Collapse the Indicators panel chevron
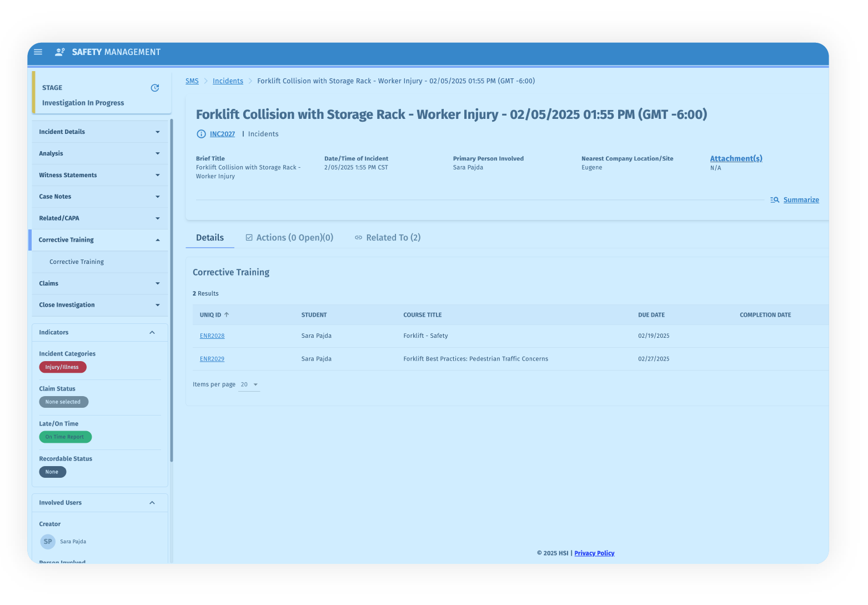Image resolution: width=868 pixels, height=605 pixels. (152, 333)
